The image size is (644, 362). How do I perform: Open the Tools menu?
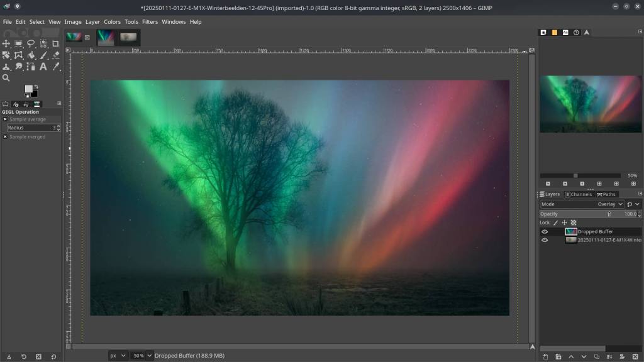(x=131, y=22)
